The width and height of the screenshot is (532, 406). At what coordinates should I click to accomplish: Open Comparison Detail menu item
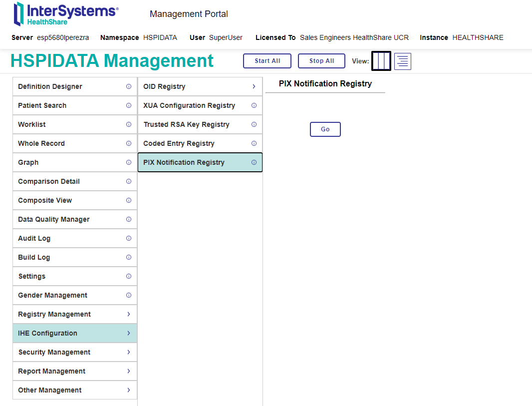coord(75,182)
